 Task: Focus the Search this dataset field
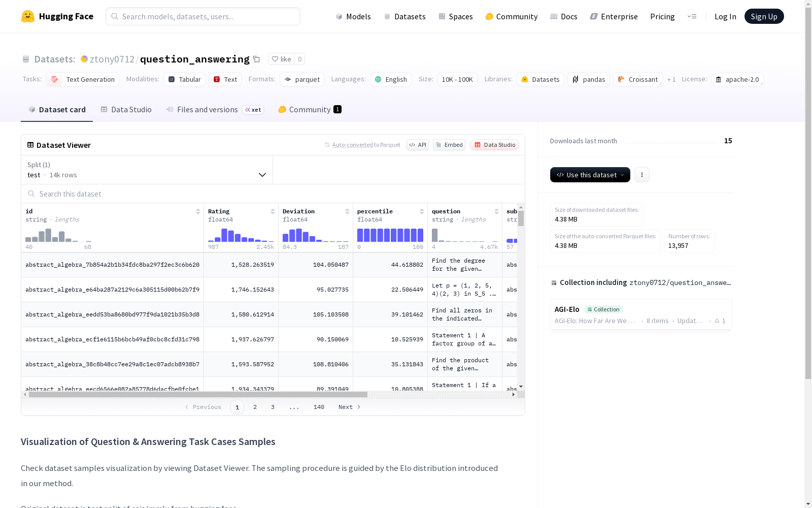point(273,194)
